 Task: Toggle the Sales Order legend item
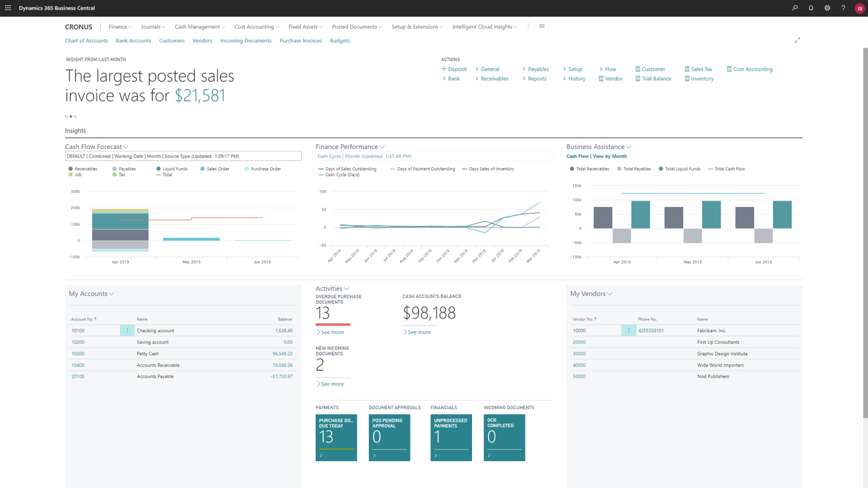pyautogui.click(x=215, y=169)
